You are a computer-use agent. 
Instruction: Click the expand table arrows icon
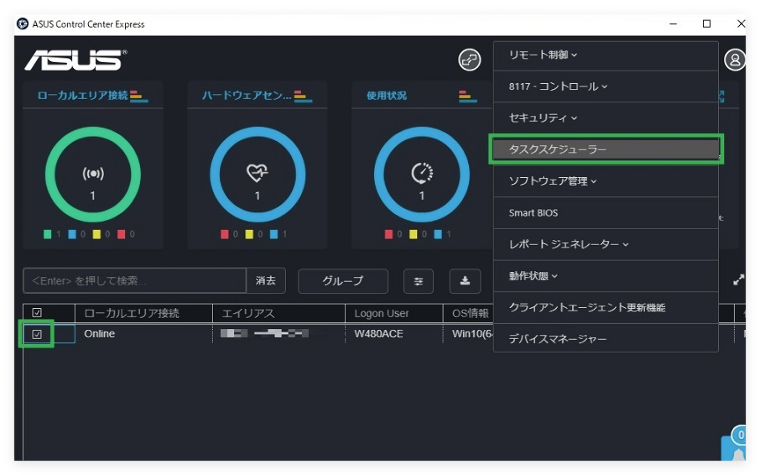pos(738,280)
